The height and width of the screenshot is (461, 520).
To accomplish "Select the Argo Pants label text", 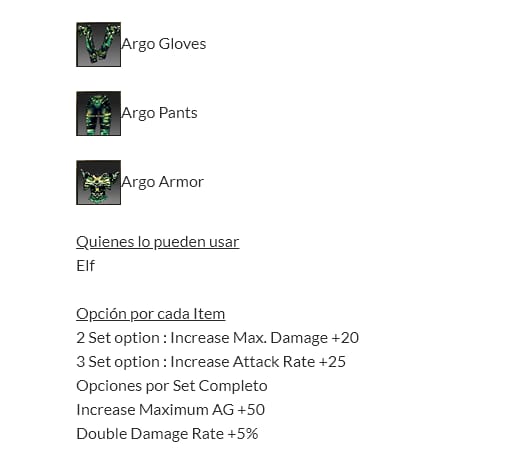I will [159, 113].
